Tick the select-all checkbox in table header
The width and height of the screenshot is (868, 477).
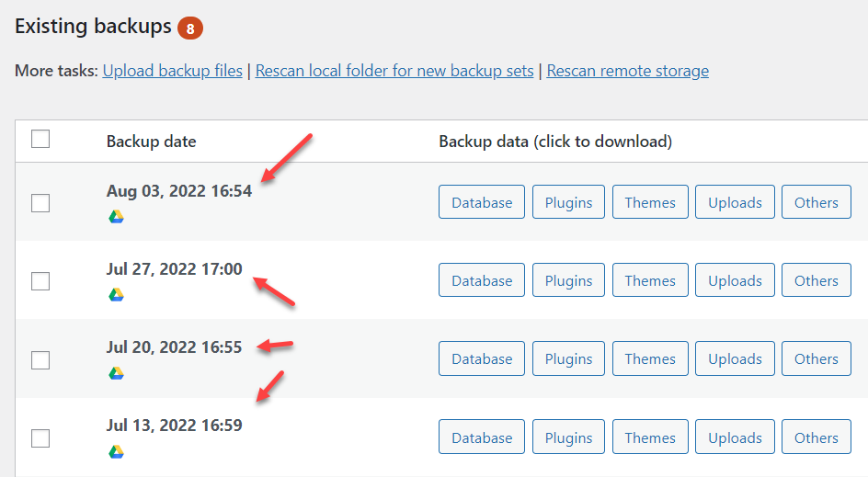coord(40,140)
